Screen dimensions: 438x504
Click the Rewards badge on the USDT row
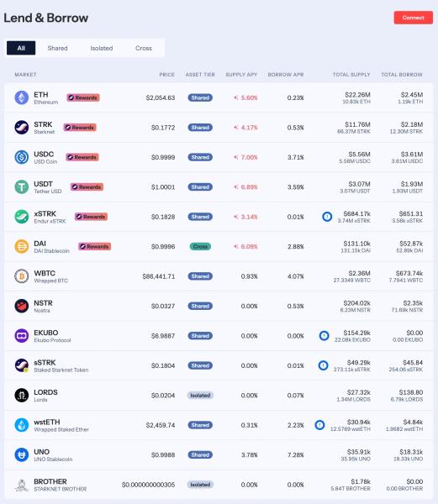click(87, 187)
